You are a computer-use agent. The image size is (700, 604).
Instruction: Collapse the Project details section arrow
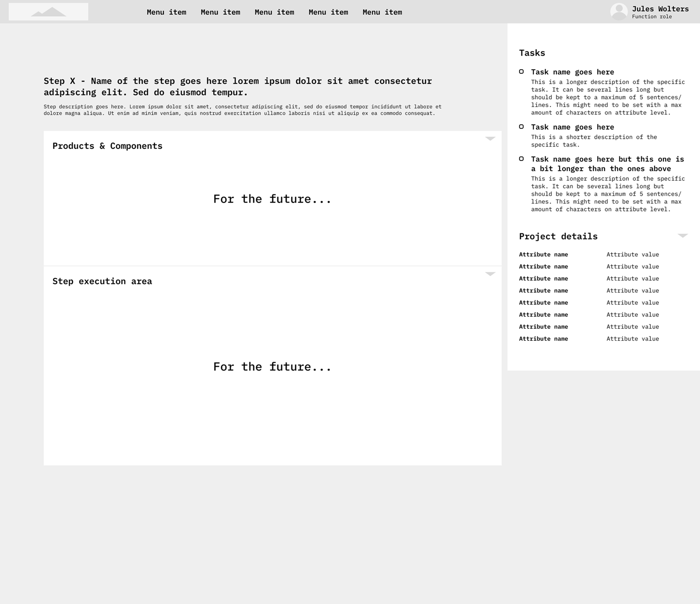point(682,236)
